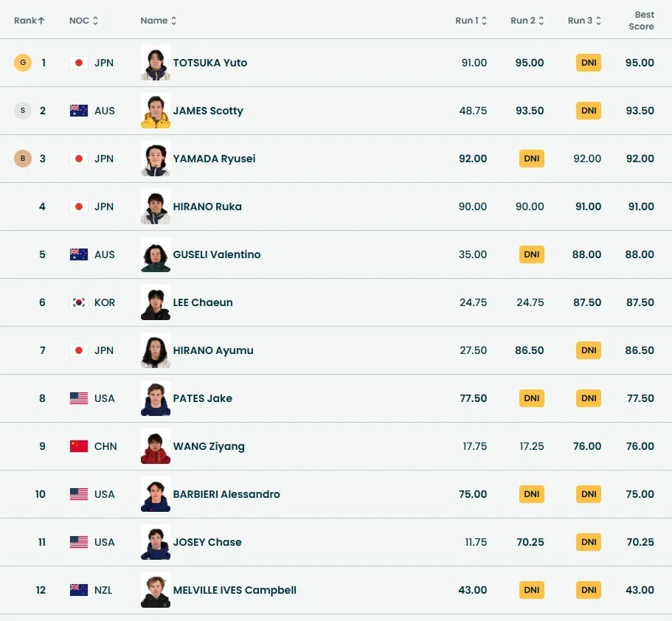
Task: Sort by Run 1 scores
Action: [471, 21]
